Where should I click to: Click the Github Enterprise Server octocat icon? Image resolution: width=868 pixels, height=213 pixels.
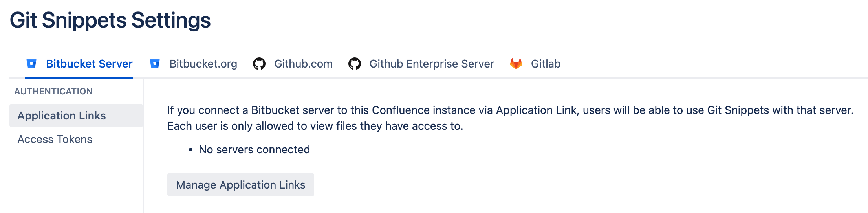point(355,64)
